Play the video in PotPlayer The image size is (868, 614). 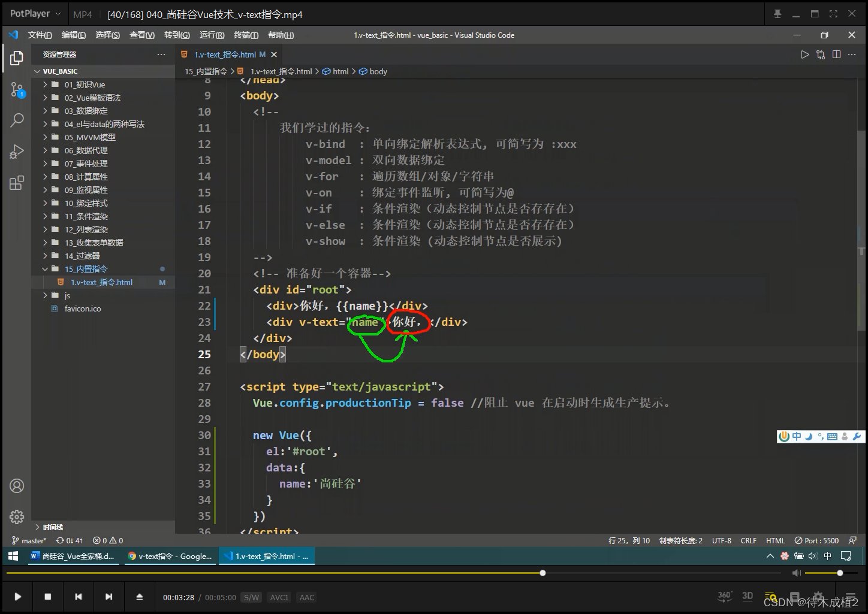tap(17, 597)
